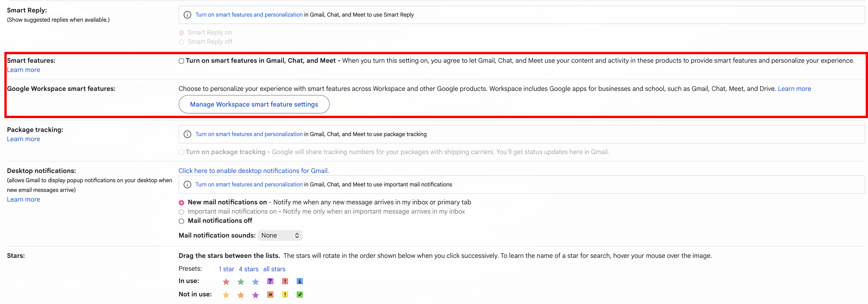Click info icon in package tracking notice

187,134
